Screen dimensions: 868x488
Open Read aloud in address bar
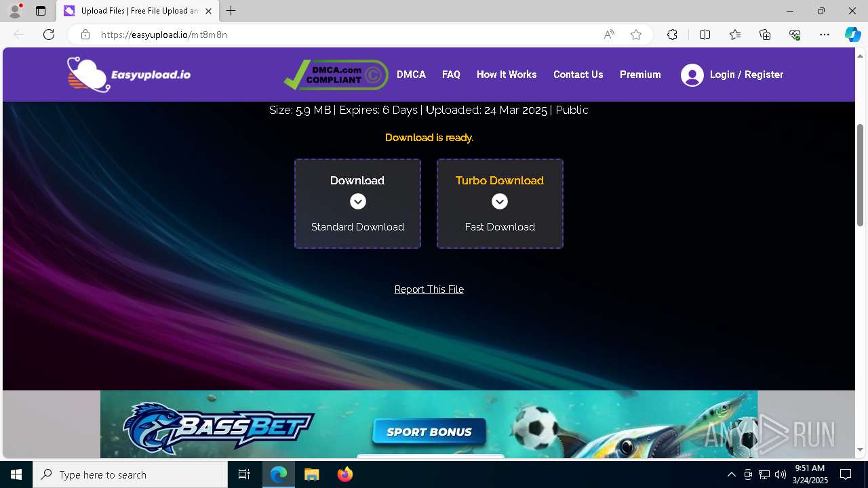[x=609, y=35]
